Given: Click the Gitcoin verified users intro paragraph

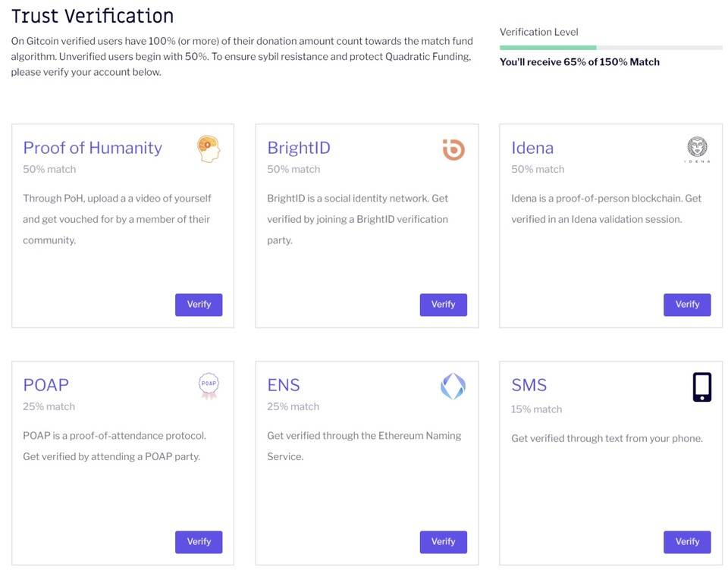Looking at the screenshot, I should [242, 57].
